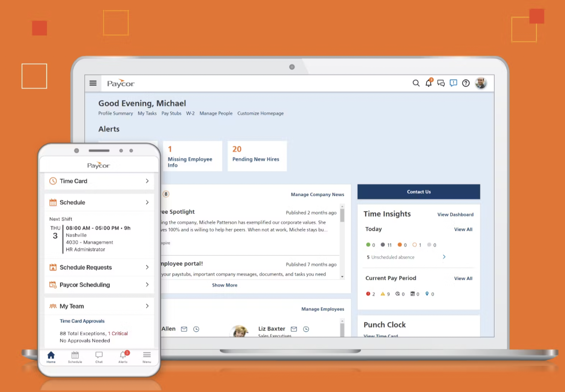This screenshot has height=392, width=565.
Task: Open the hamburger menu beside the Paycor logo
Action: click(93, 83)
